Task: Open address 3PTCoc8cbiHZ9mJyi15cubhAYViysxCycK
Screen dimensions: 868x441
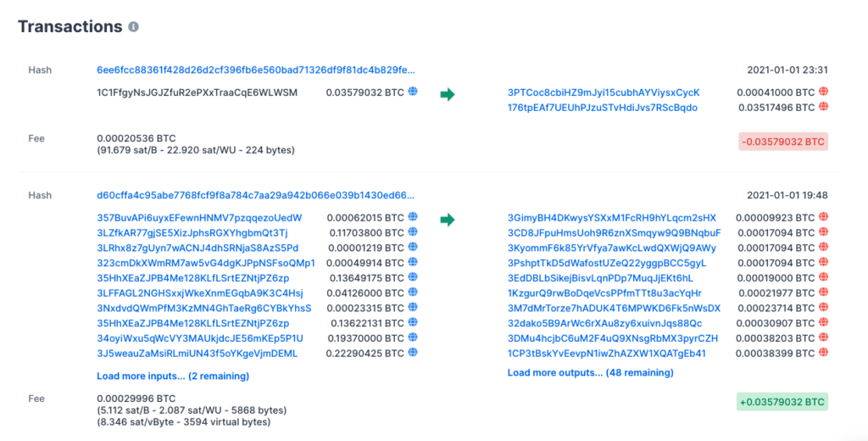Action: pyautogui.click(x=604, y=92)
